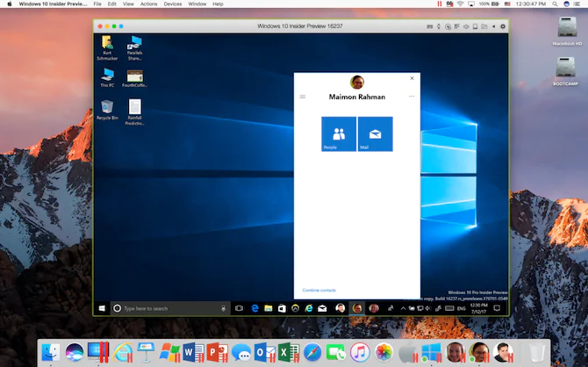This screenshot has width=588, height=367.
Task: Open the BOOTCAMP drive on desktop
Action: point(564,69)
